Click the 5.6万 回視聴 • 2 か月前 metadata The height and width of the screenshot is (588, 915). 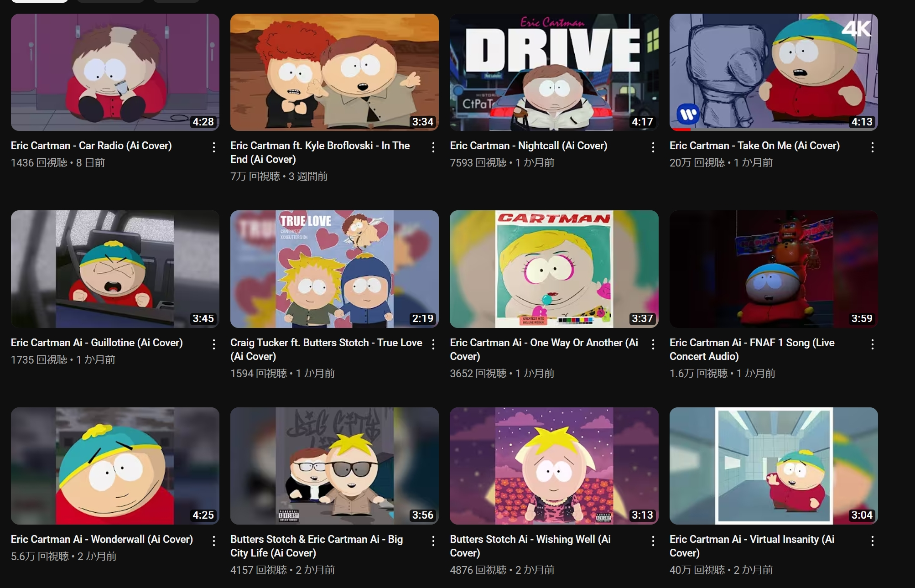pos(64,557)
